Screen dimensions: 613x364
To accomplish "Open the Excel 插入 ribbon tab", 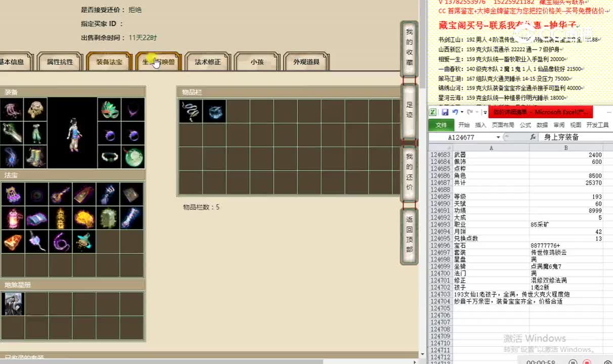I will coord(480,125).
